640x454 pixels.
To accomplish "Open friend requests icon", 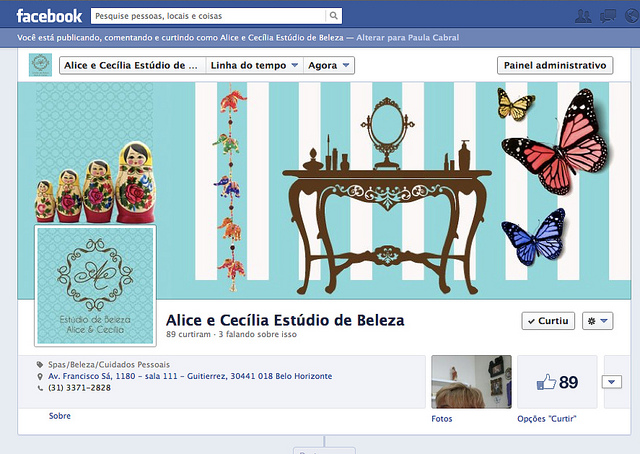I will (x=583, y=16).
